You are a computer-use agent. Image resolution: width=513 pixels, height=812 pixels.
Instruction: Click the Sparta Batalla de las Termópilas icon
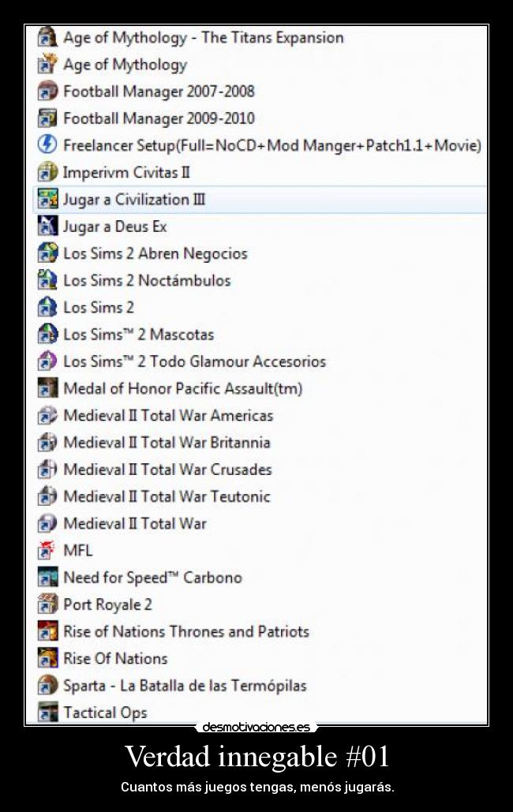click(x=47, y=685)
